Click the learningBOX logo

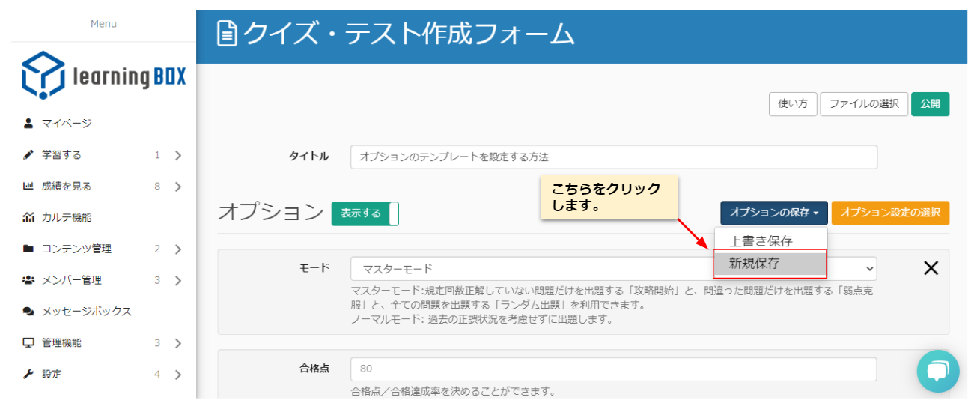click(x=103, y=76)
